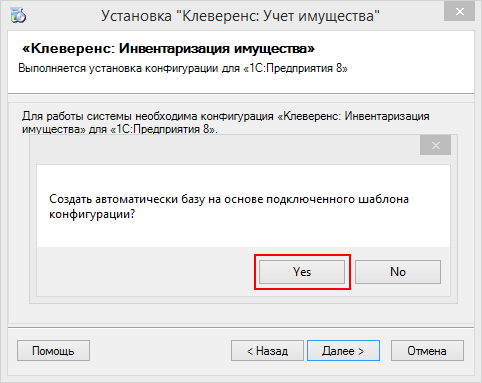Click the gray button strip left of Yes

147,271
